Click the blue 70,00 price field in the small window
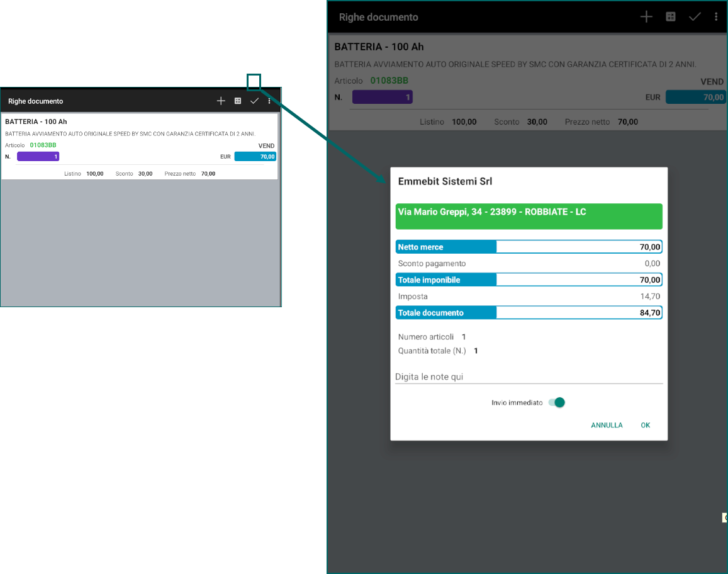This screenshot has width=728, height=574. pyautogui.click(x=255, y=157)
